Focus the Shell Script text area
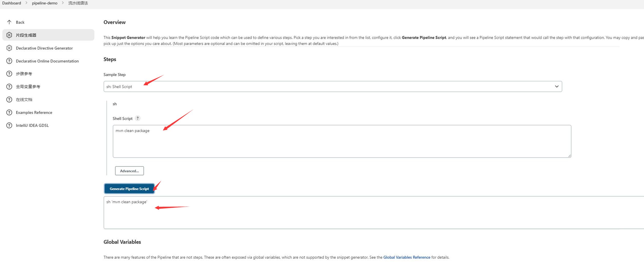 342,141
